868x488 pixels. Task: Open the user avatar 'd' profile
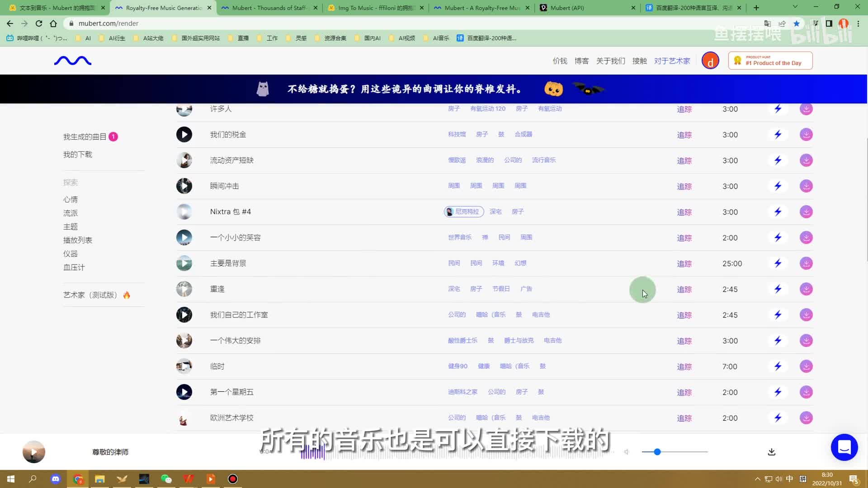(x=710, y=61)
